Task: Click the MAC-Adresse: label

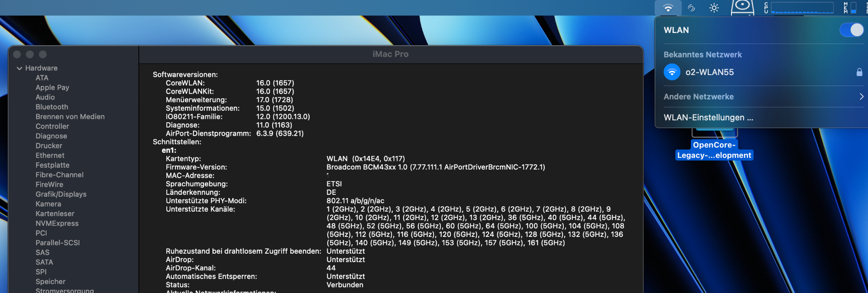Action: (x=190, y=176)
